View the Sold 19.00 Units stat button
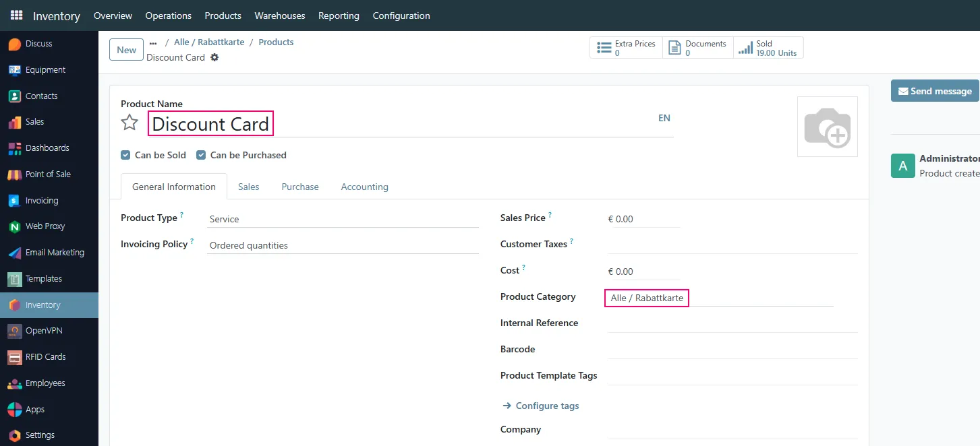This screenshot has height=446, width=980. pos(768,48)
